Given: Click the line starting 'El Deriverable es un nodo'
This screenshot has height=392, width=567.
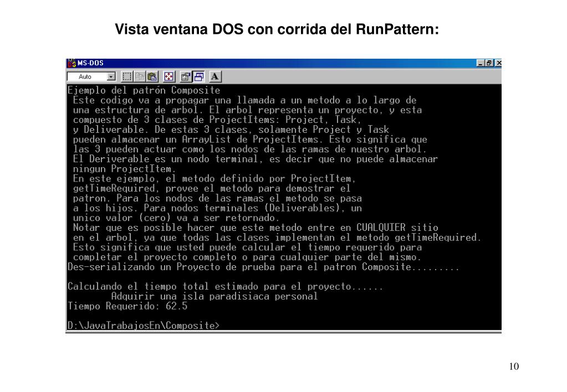Looking at the screenshot, I should 256,159.
